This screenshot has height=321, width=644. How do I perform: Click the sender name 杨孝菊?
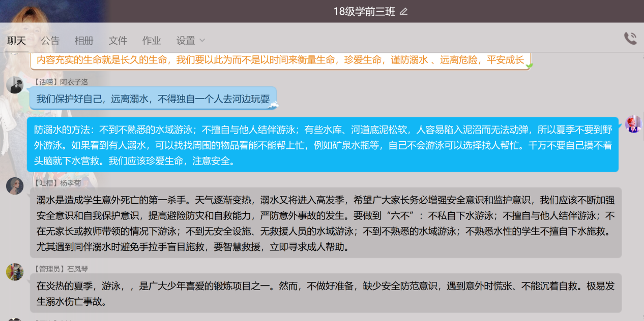[x=70, y=183]
